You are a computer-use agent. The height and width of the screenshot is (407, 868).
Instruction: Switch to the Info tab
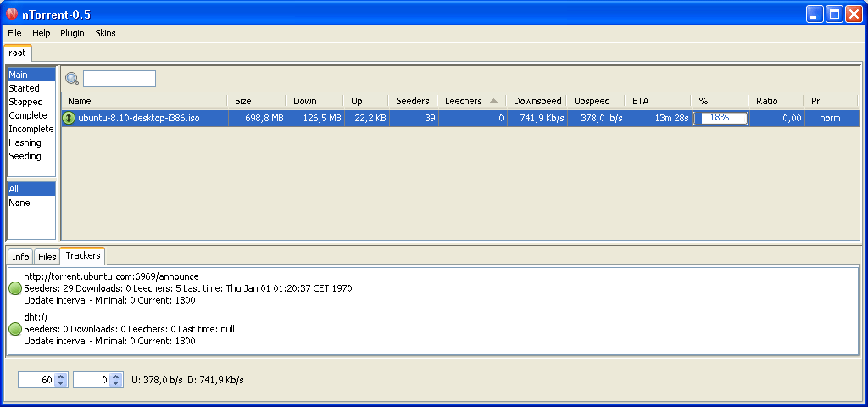(x=20, y=257)
